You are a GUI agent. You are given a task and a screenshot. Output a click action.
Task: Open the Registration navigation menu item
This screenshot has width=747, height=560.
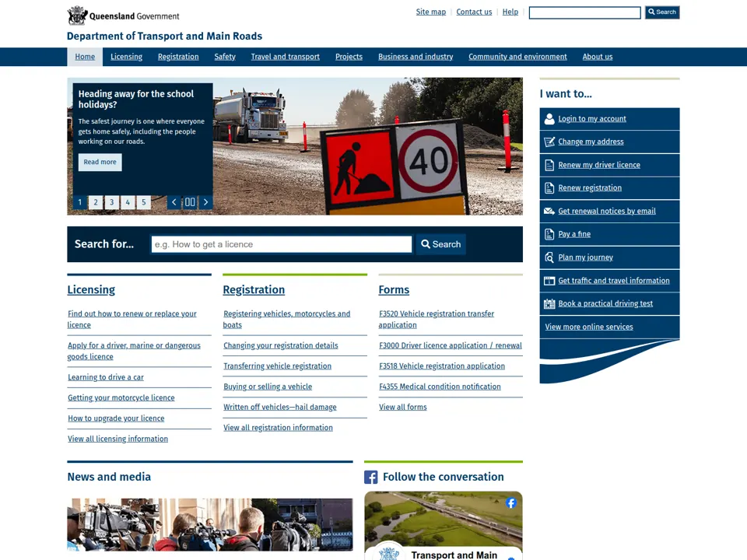pyautogui.click(x=178, y=57)
